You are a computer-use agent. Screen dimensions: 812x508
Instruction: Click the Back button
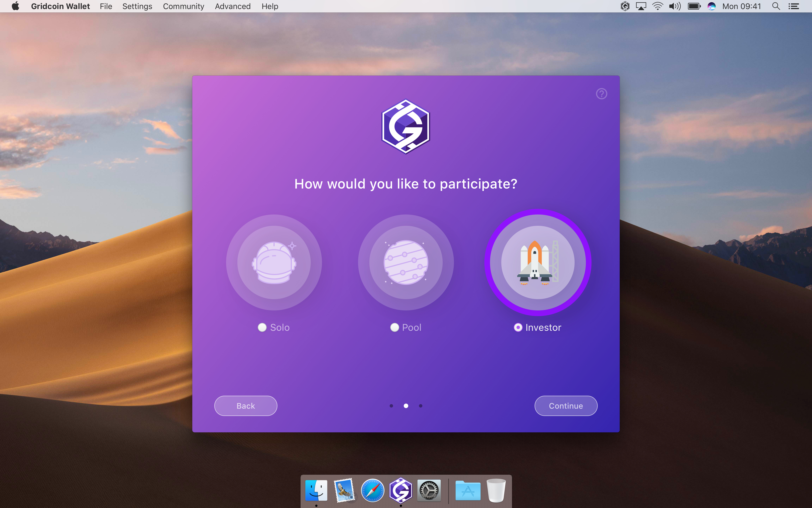coord(246,406)
